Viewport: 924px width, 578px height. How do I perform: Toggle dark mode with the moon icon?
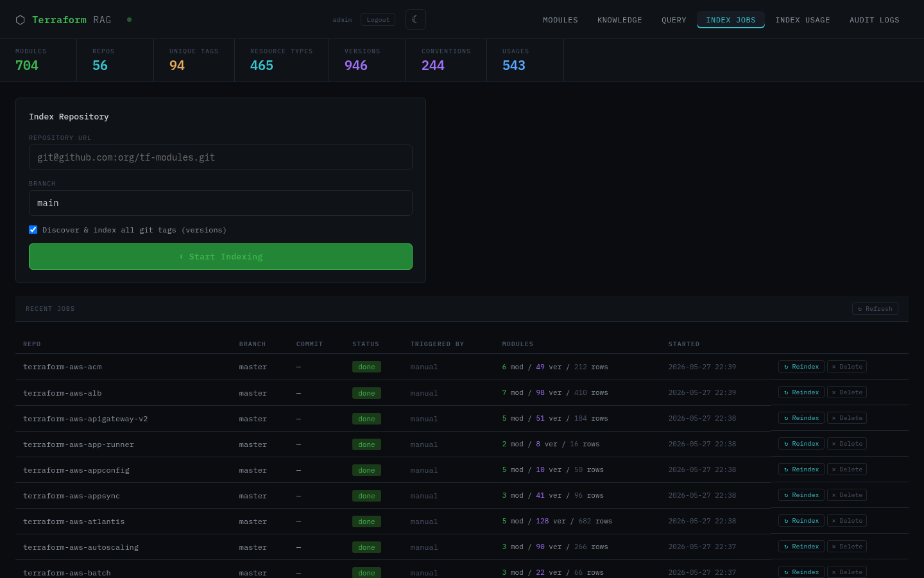click(416, 19)
